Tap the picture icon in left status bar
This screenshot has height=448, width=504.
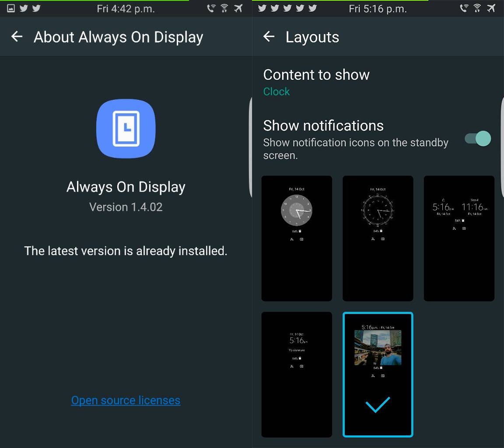(x=11, y=8)
